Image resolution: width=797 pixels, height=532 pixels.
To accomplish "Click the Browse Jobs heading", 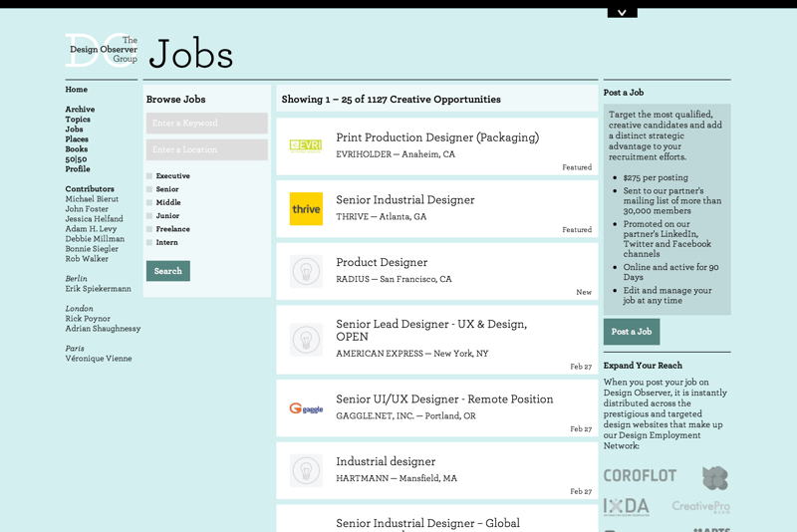I will tap(176, 99).
